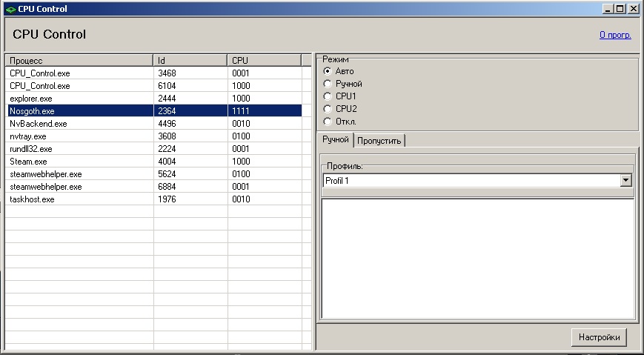The image size is (644, 355).
Task: Click the Id value 2224
Action: (167, 149)
